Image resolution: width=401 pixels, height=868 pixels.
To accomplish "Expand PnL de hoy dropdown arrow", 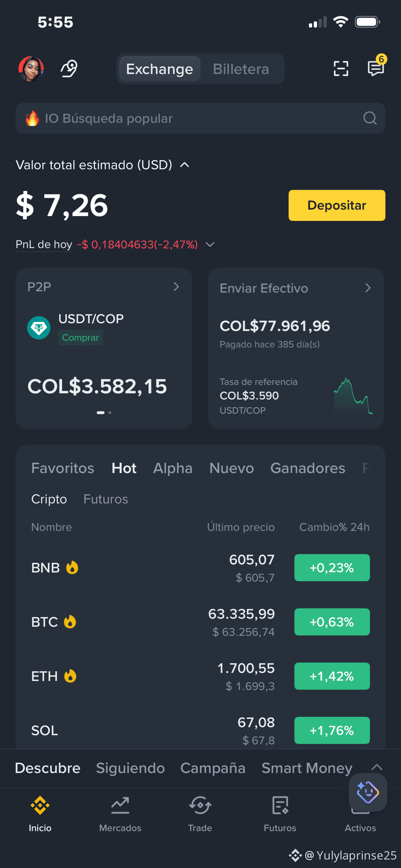I will pos(210,245).
